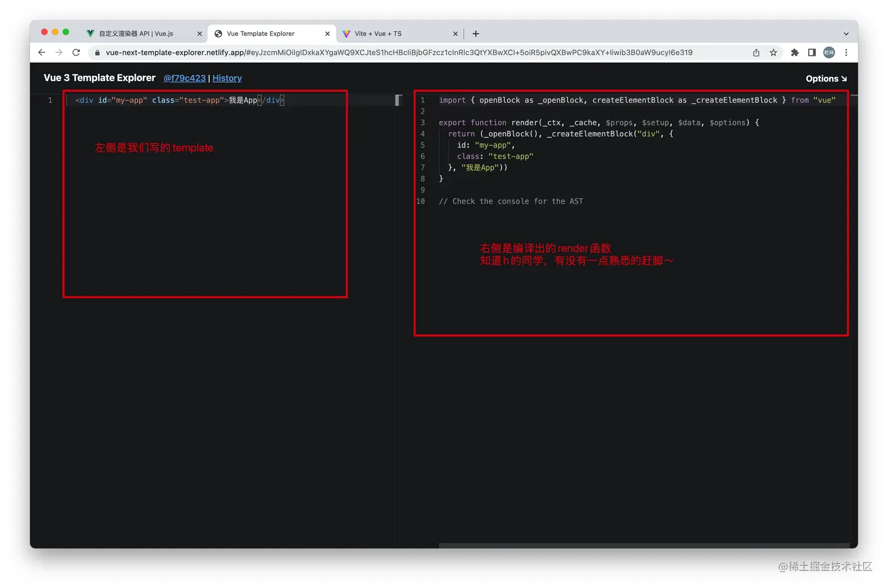
Task: Close the Vite + Vue + TS tab
Action: pos(455,33)
